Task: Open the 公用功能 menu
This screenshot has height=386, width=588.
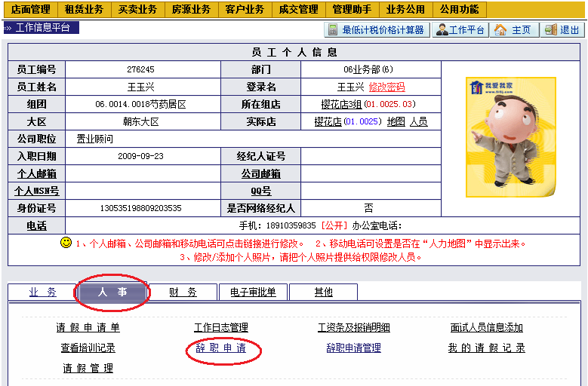Action: click(460, 9)
